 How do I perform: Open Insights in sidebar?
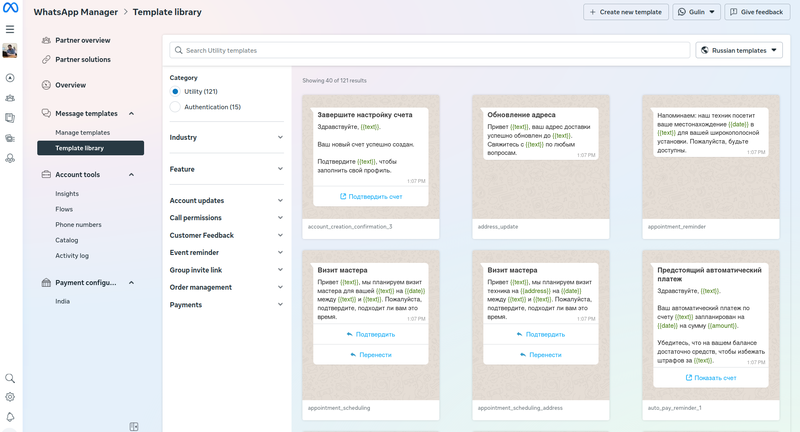coord(67,194)
